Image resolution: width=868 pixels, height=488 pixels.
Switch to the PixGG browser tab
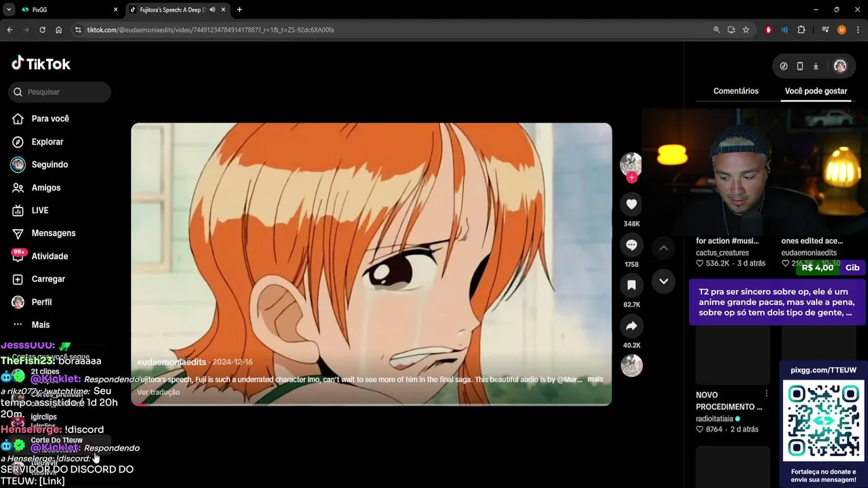[x=68, y=9]
